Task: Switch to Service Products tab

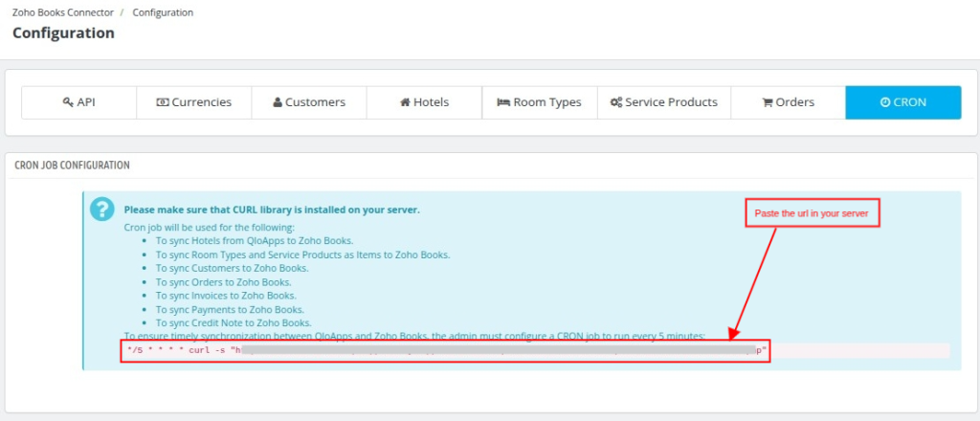Action: (664, 102)
